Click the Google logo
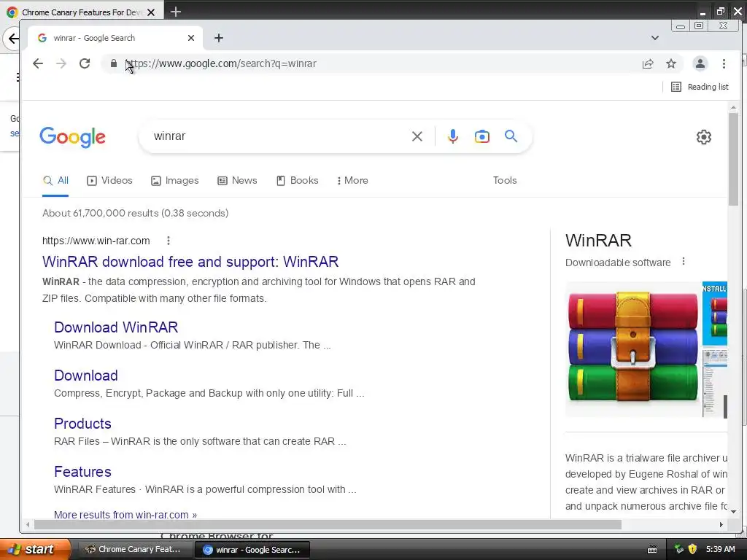The height and width of the screenshot is (560, 747). point(72,137)
